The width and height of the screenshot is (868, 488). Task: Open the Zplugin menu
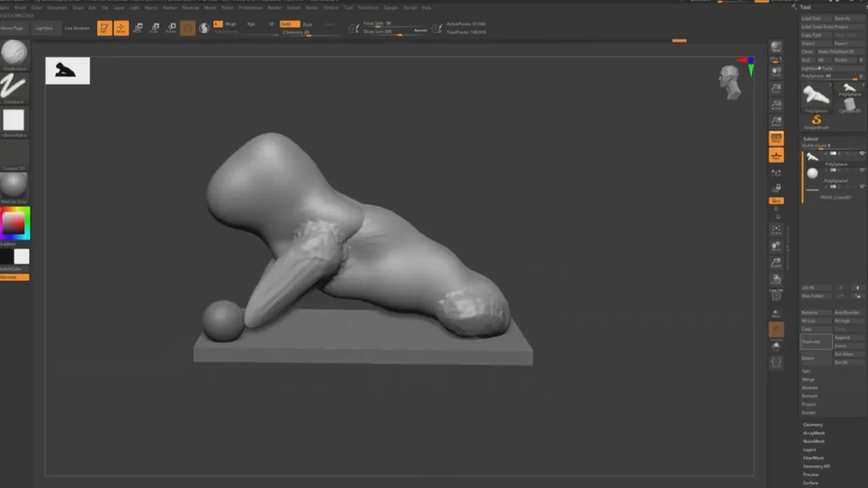[x=391, y=7]
